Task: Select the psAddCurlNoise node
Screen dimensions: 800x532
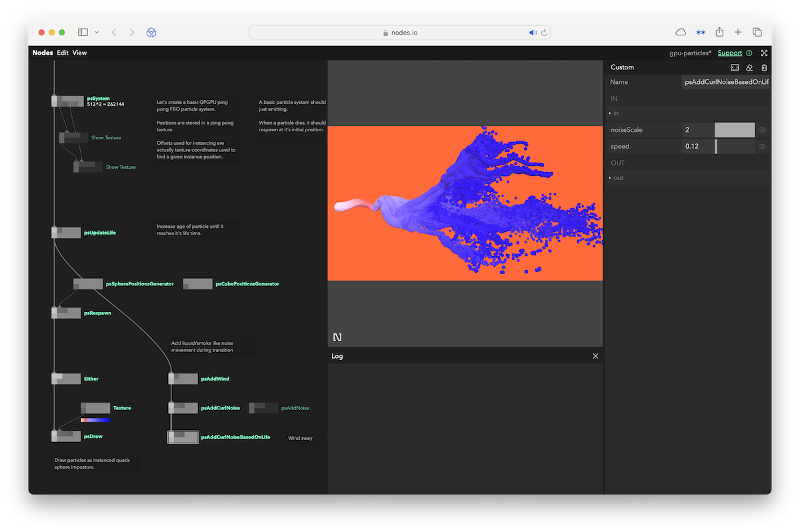Action: (x=183, y=407)
